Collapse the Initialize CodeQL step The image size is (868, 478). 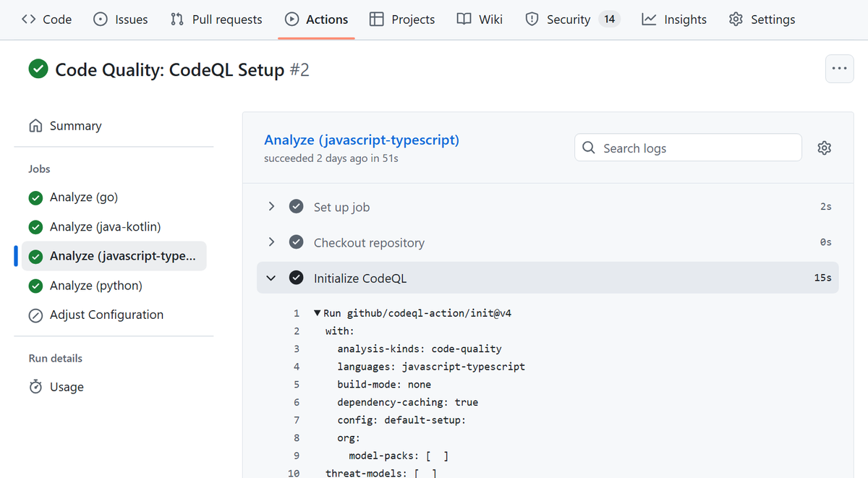(271, 278)
